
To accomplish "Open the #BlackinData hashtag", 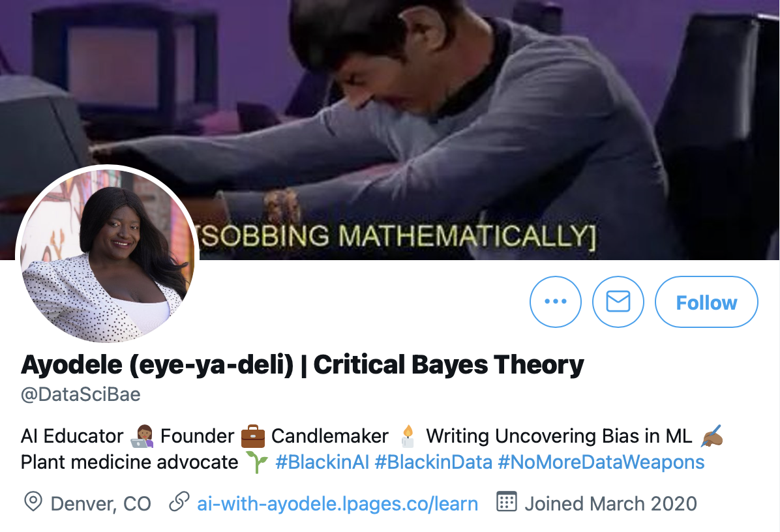I will pos(433,462).
